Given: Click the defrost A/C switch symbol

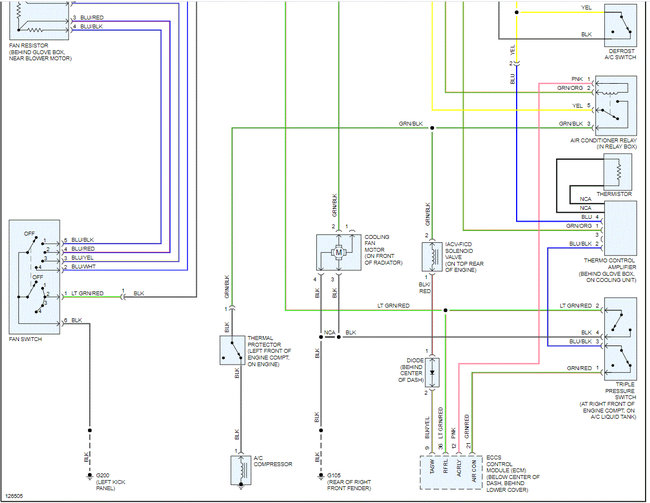Looking at the screenshot, I should pos(620,25).
